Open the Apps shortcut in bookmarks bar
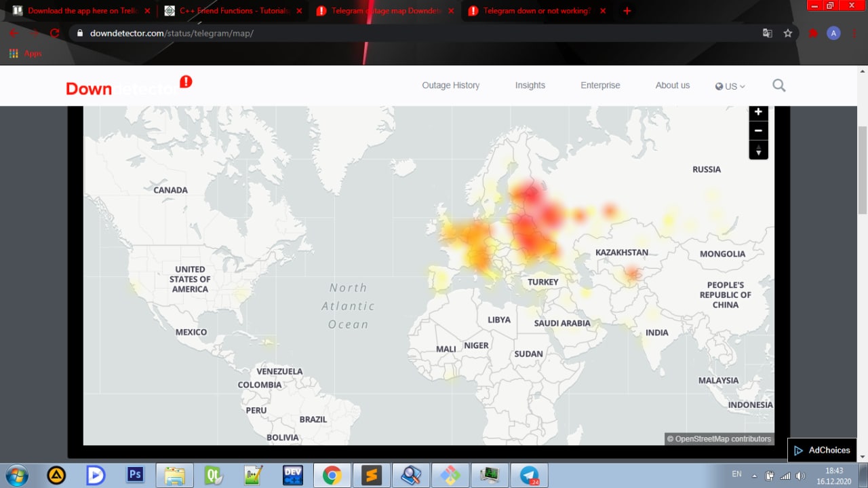This screenshot has width=868, height=488. 25,54
